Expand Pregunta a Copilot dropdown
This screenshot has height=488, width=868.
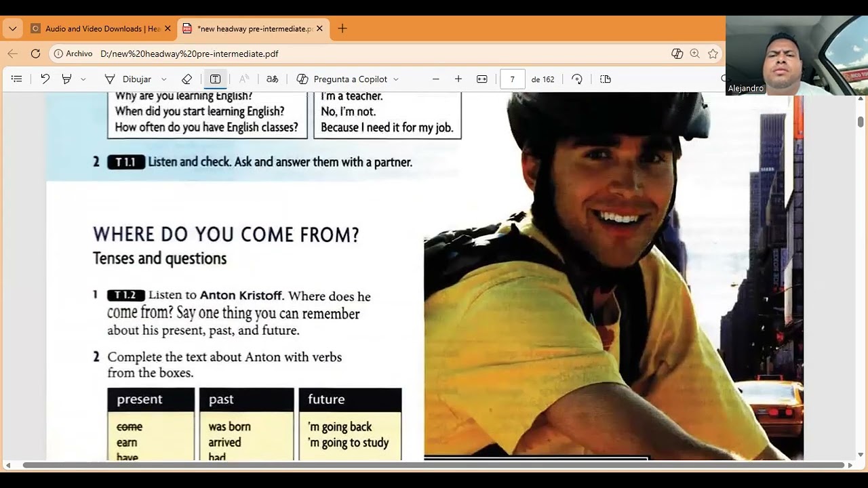coord(396,79)
